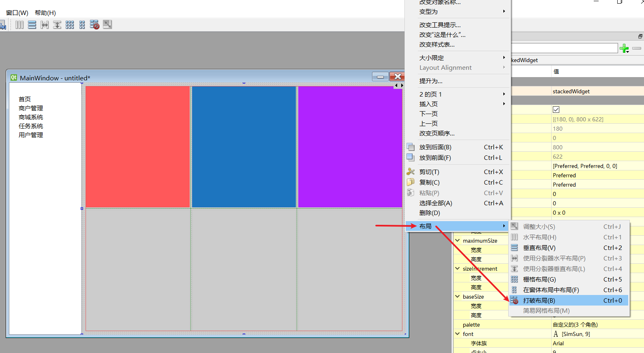Select 用户管理 in the form list
Viewport: 644px width, 353px height.
(x=31, y=135)
